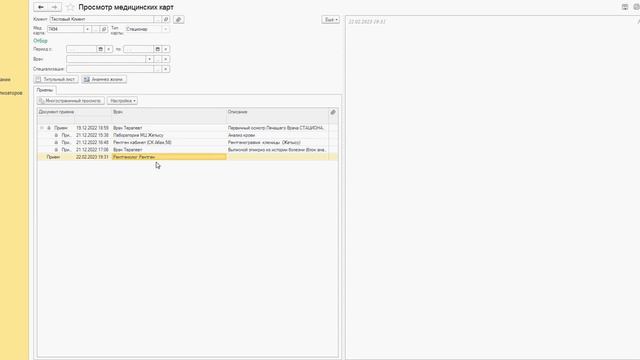
Task: Click the lock icon of the 19.12.2022 18:59 row
Action: click(49, 128)
